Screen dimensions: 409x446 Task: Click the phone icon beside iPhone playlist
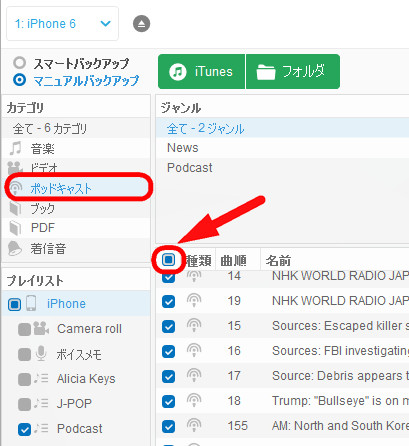pyautogui.click(x=31, y=303)
